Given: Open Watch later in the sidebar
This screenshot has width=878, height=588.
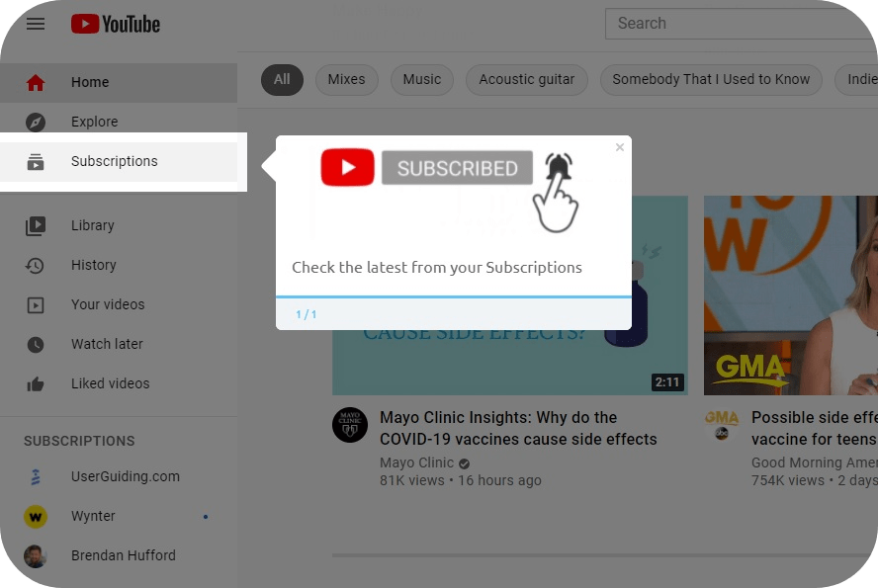Looking at the screenshot, I should [119, 344].
